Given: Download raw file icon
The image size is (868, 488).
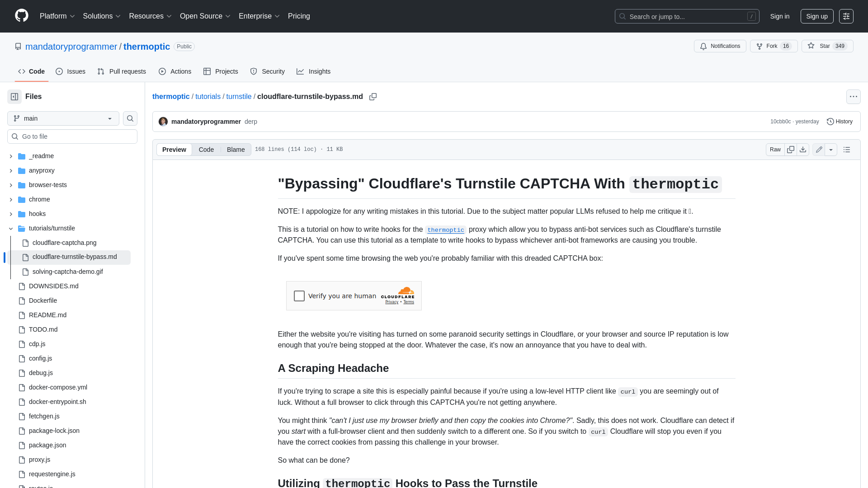Looking at the screenshot, I should 803,150.
